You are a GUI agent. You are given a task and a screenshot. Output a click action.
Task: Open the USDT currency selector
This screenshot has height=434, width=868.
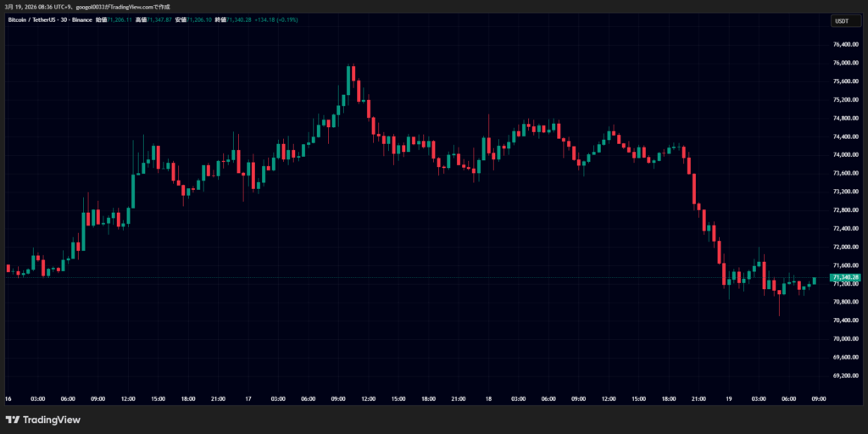842,21
